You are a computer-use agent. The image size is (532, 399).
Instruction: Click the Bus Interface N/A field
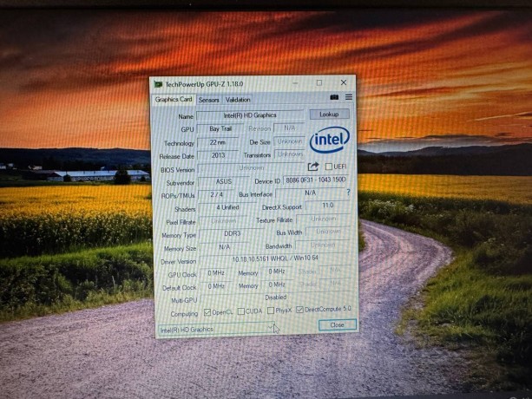tap(310, 193)
